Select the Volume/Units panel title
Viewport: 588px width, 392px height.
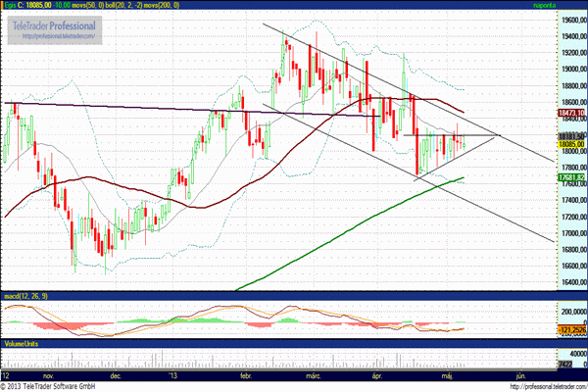click(x=23, y=344)
